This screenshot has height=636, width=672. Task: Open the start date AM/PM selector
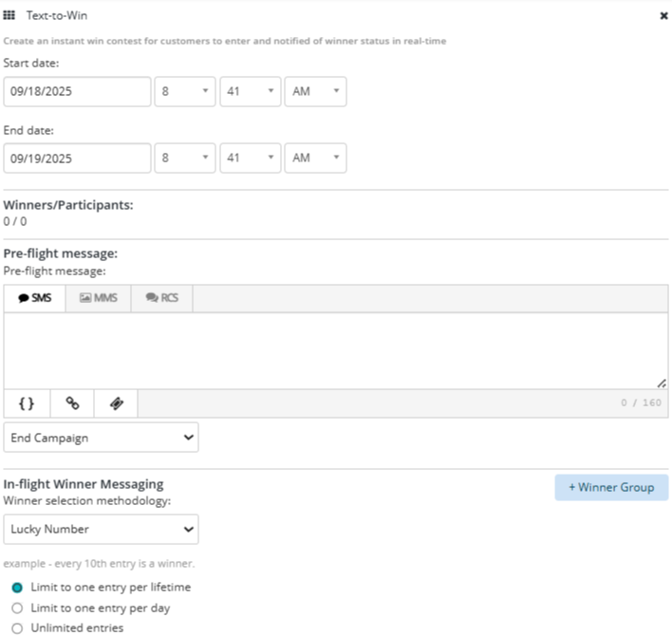(316, 92)
